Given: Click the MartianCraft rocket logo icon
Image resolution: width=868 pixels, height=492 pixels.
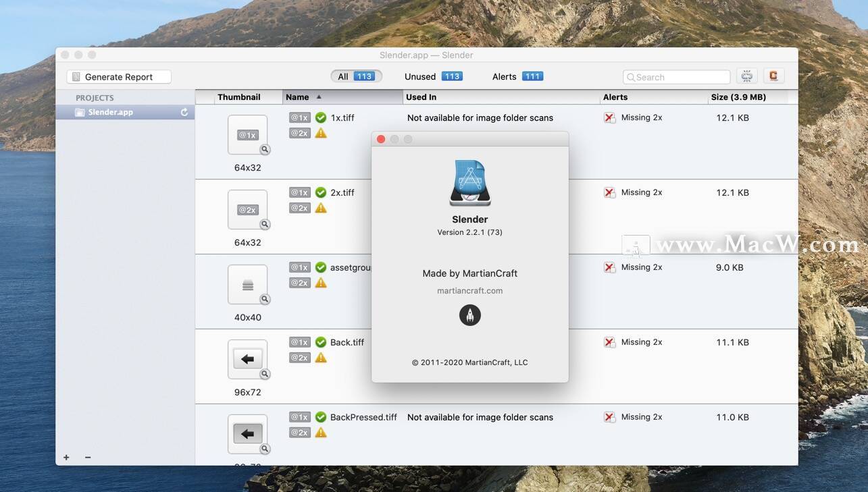Looking at the screenshot, I should point(470,315).
